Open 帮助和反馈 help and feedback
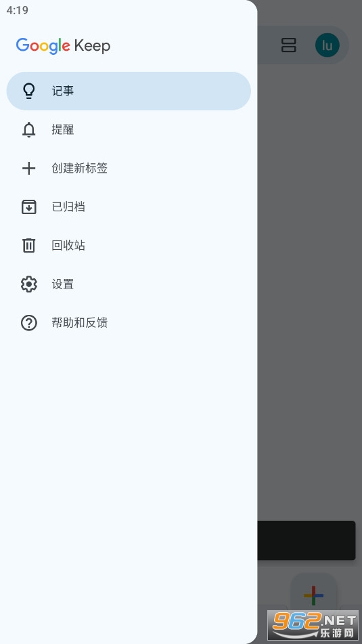The width and height of the screenshot is (362, 644). (129, 323)
